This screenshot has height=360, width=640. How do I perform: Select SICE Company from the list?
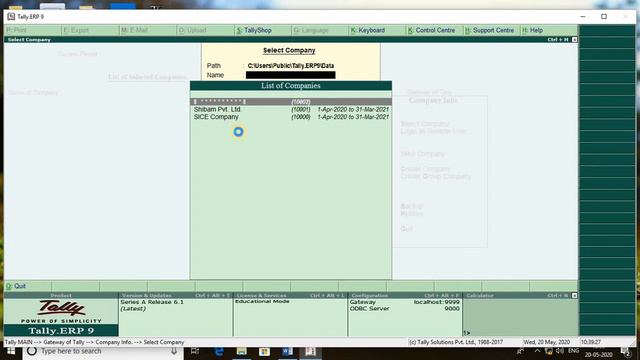point(291,117)
